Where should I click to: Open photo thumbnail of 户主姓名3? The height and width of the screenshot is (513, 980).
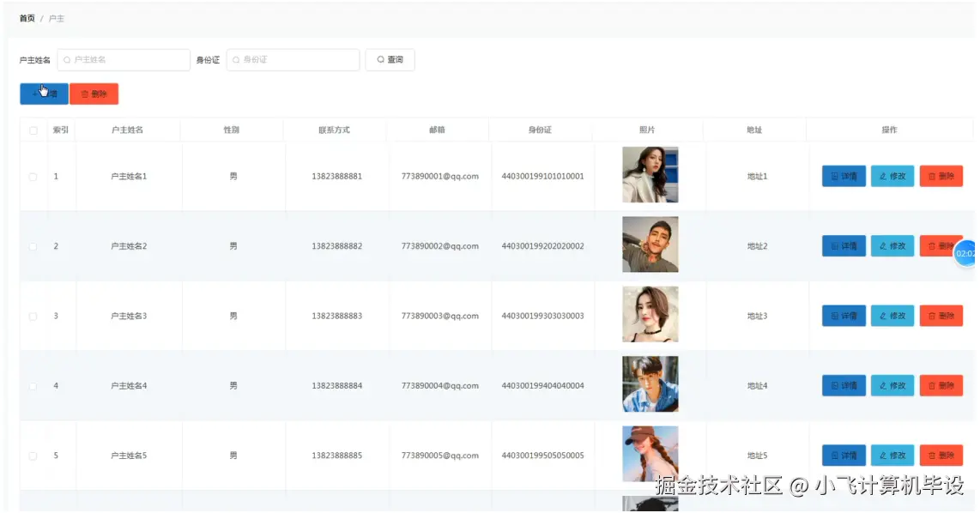tap(650, 314)
